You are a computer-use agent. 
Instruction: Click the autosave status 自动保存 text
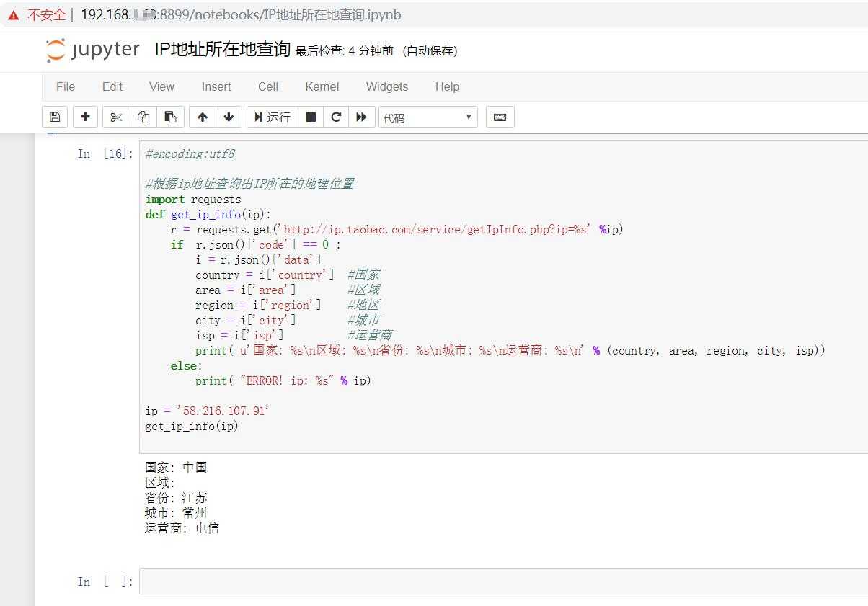(x=430, y=50)
